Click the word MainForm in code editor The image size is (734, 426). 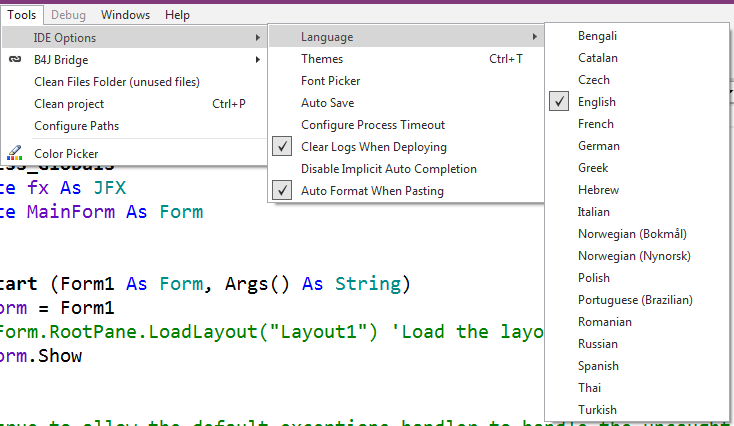(71, 212)
